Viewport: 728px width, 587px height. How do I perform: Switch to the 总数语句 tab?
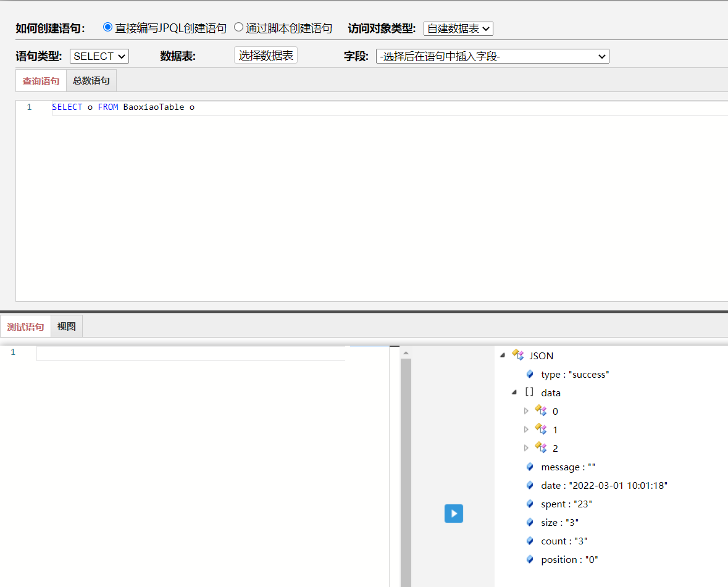point(91,81)
